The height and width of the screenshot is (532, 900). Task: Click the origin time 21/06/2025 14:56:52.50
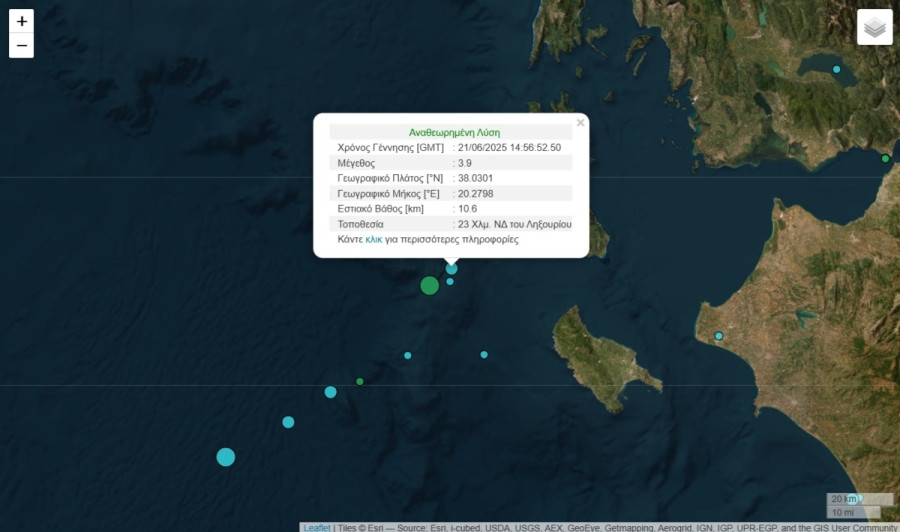509,147
